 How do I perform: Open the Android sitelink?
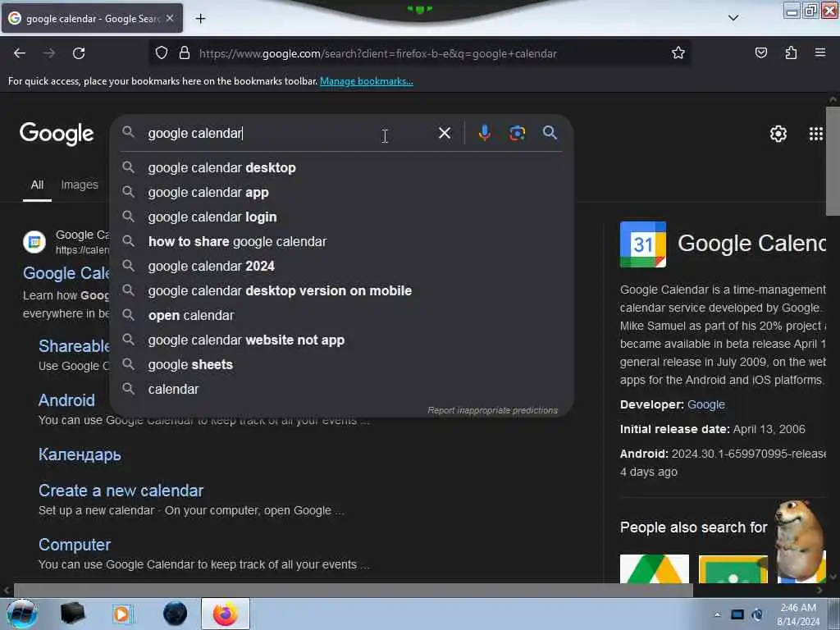66,400
